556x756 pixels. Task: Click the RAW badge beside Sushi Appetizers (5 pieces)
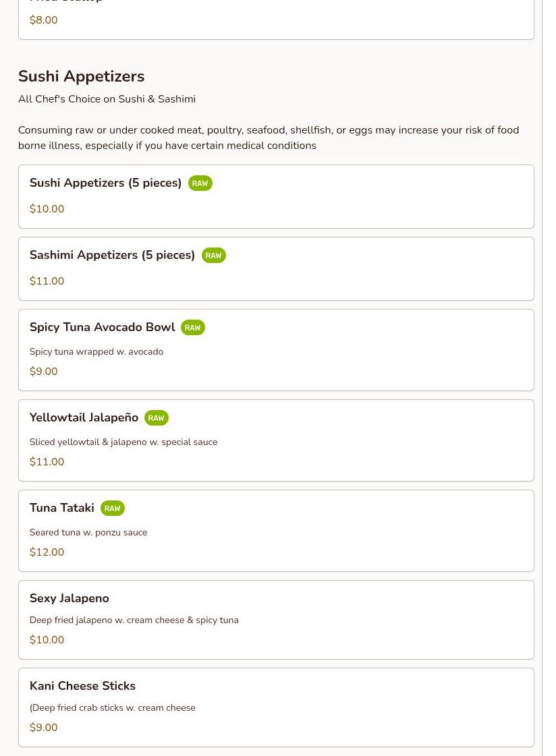[200, 183]
